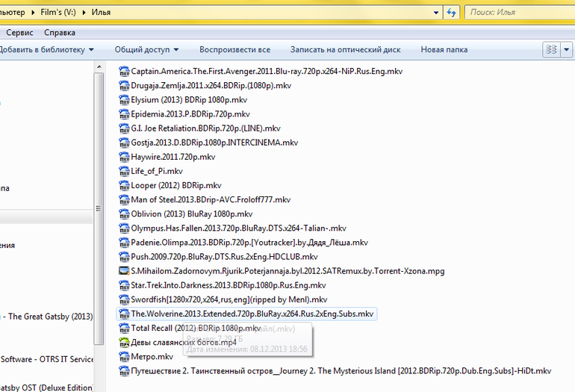Click the change view icon in toolbar
This screenshot has height=392, width=575.
point(551,49)
